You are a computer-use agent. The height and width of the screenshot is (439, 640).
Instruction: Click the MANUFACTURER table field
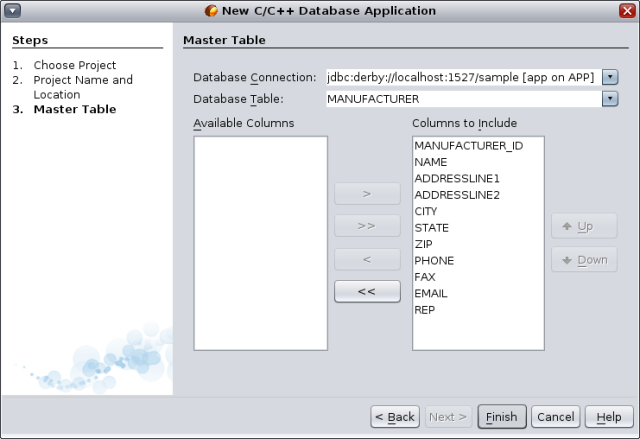pyautogui.click(x=464, y=98)
